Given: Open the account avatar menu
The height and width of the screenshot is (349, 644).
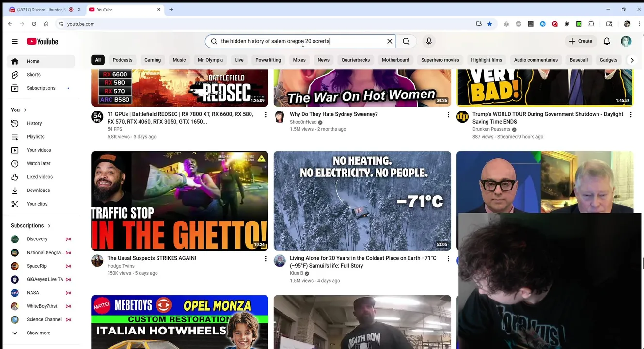Looking at the screenshot, I should click(626, 41).
